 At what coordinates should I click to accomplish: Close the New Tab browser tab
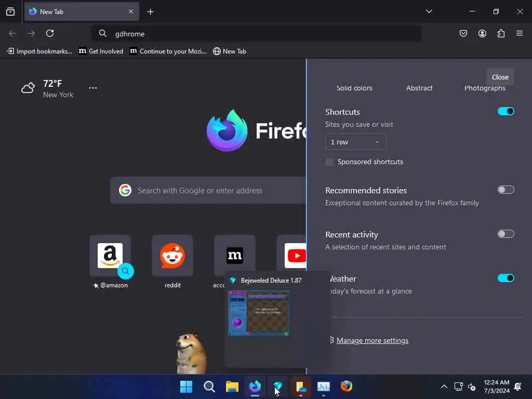coord(131,11)
